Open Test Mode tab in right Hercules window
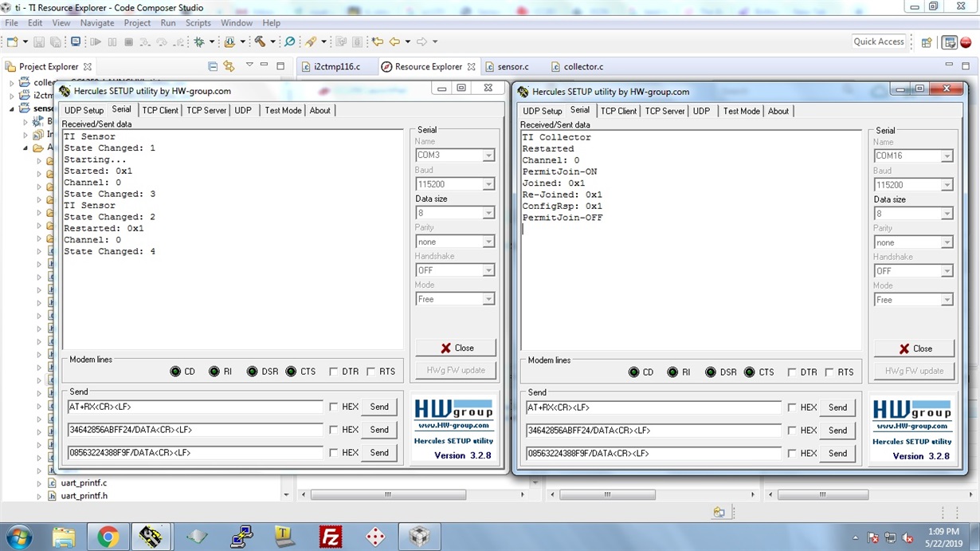 (741, 111)
